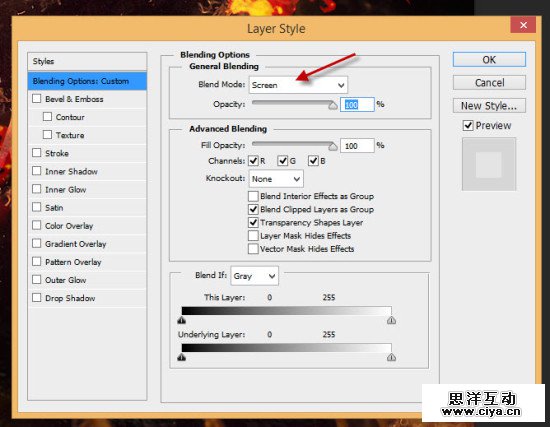Click the white slider handle under This Layer
The image size is (550, 427).
391,320
